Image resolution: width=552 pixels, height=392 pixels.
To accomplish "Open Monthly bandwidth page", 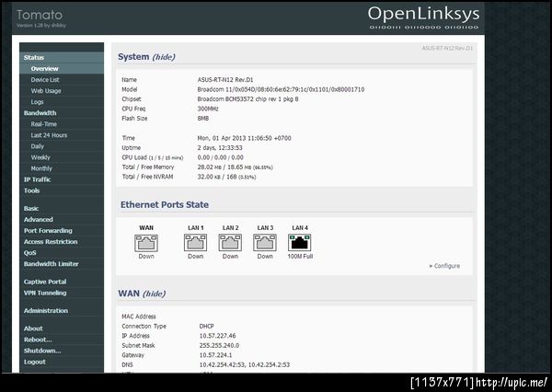I will coord(41,168).
